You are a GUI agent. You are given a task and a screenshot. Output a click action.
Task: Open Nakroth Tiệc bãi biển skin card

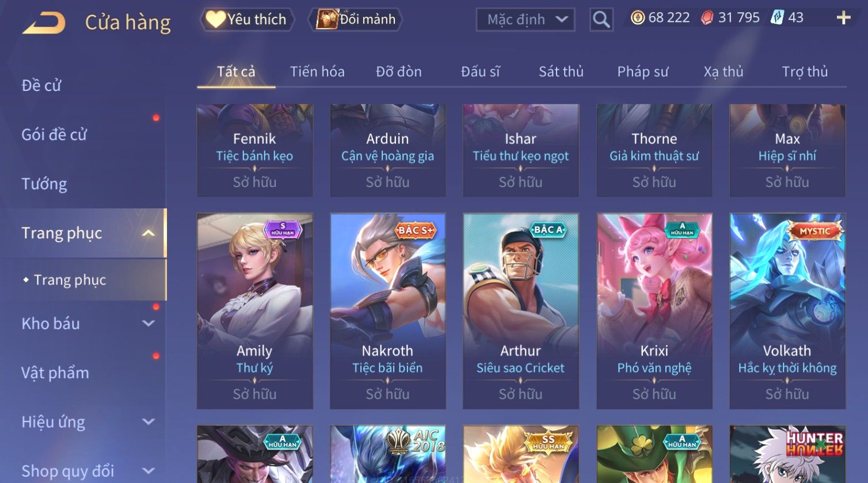pos(387,311)
